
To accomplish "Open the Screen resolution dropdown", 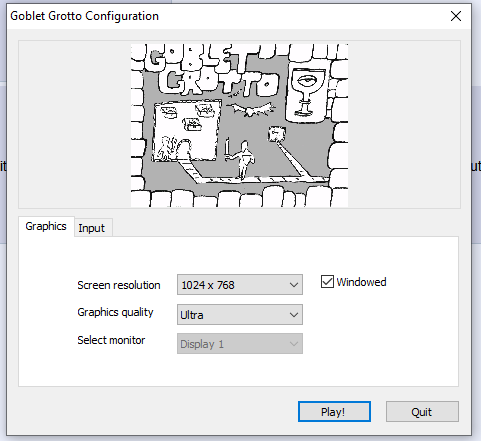I will click(x=240, y=285).
